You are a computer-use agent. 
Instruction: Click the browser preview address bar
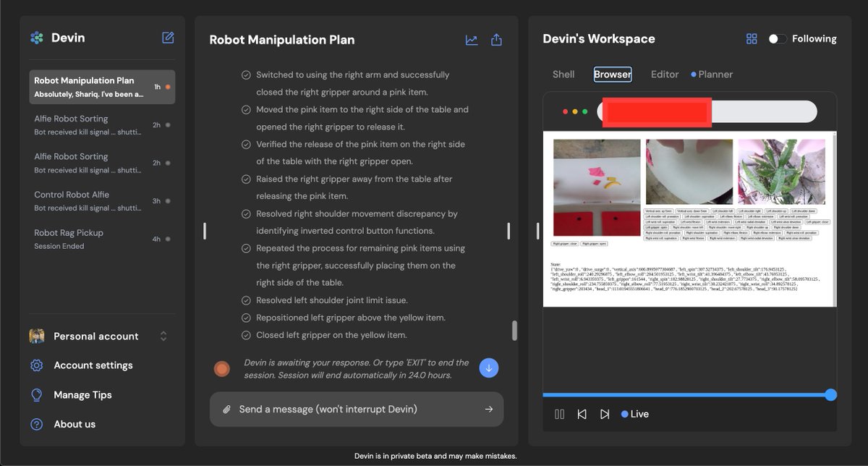coord(707,111)
